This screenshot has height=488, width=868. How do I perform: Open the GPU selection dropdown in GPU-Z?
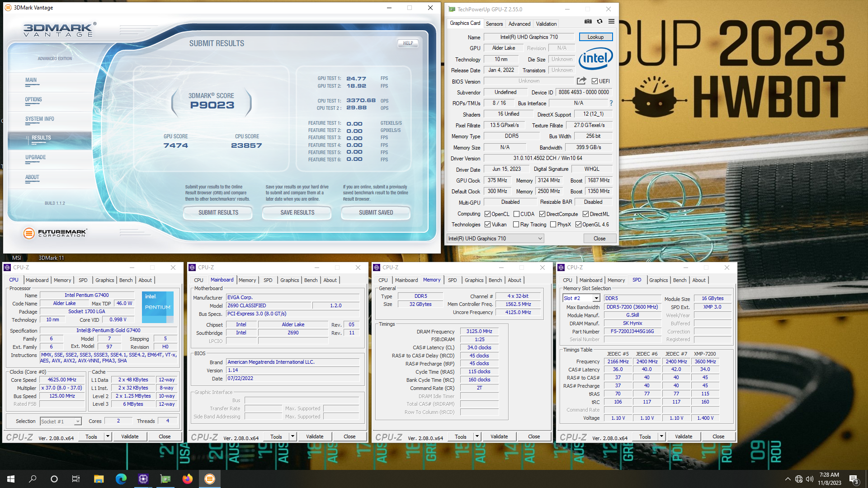coord(495,238)
